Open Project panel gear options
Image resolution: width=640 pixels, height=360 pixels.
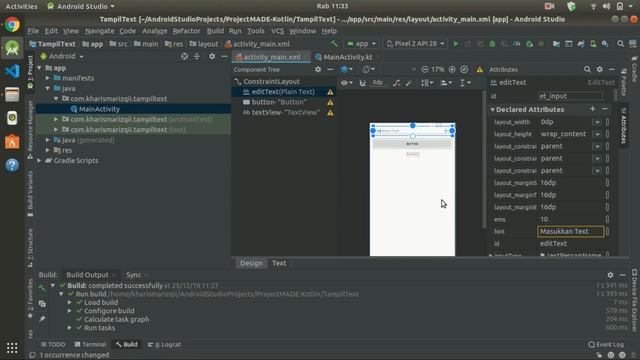(x=212, y=56)
